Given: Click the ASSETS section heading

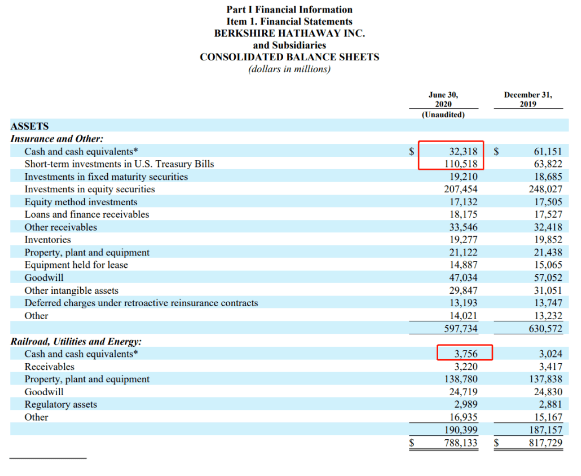Looking at the screenshot, I should pyautogui.click(x=29, y=126).
